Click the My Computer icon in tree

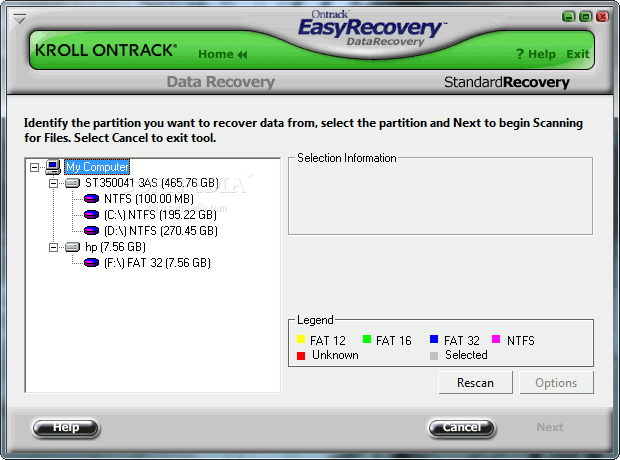click(x=53, y=167)
